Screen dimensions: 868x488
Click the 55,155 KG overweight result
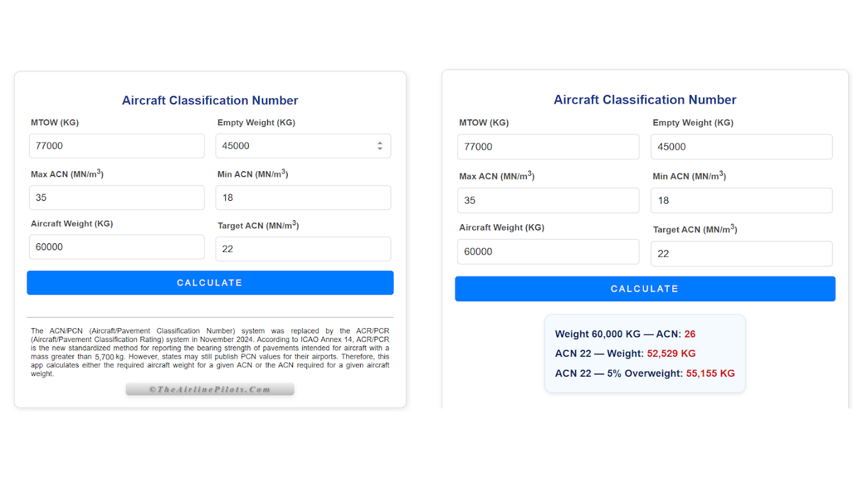click(710, 373)
